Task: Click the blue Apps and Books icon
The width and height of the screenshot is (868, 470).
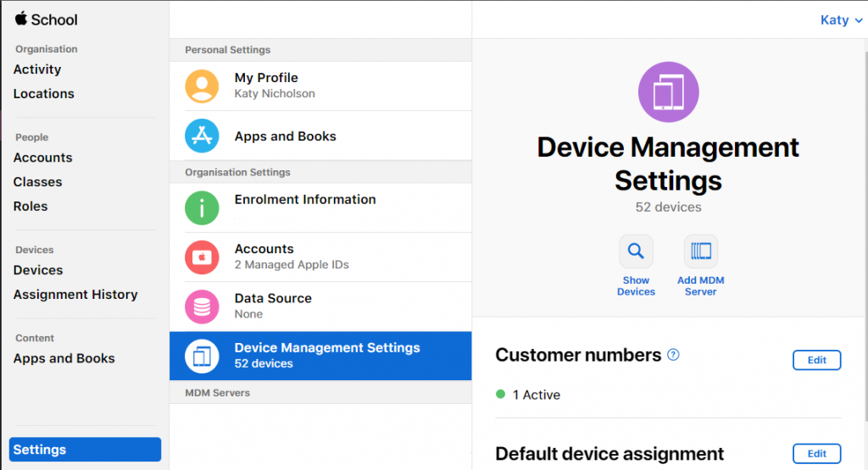Action: pos(202,135)
